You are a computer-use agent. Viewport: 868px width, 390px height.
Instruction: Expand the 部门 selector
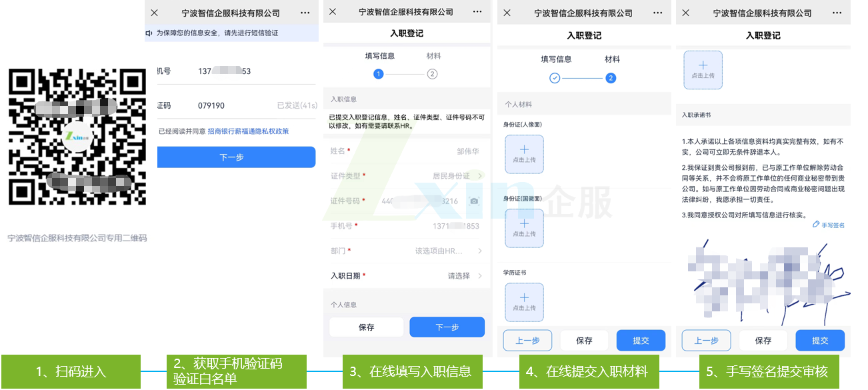click(407, 251)
